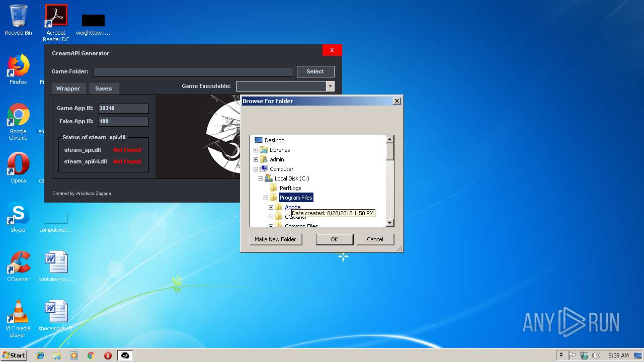This screenshot has height=362, width=644.
Task: Open the containsyou Word document icon
Action: coord(56,266)
